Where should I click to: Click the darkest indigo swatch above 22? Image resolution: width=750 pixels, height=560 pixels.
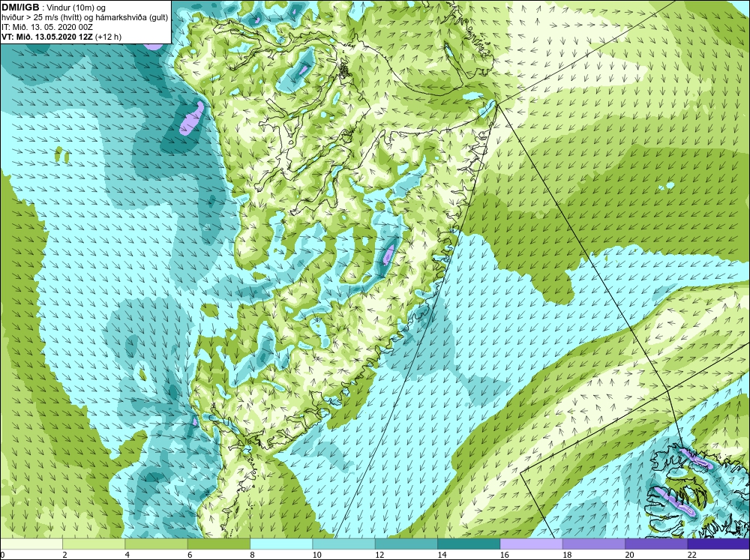718,544
